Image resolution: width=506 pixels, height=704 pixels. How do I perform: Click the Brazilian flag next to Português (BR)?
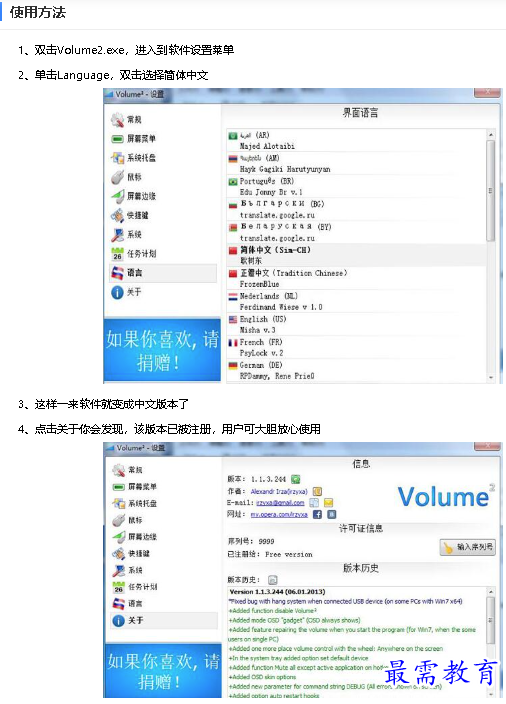[233, 181]
